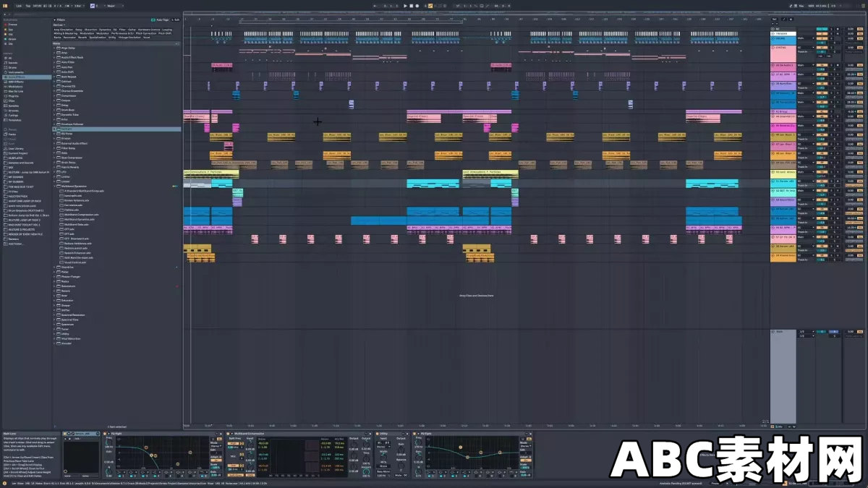Select the Reverb filter tag in the browser
The image size is (868, 488).
tap(82, 38)
